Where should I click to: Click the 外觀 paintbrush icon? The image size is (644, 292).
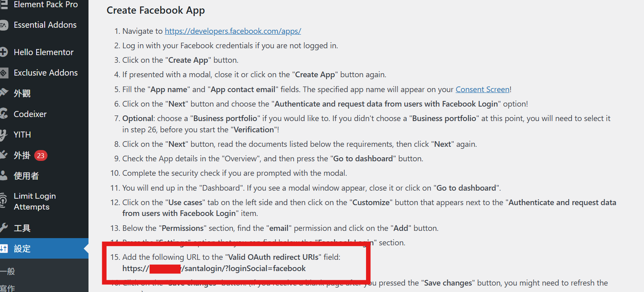click(x=4, y=93)
